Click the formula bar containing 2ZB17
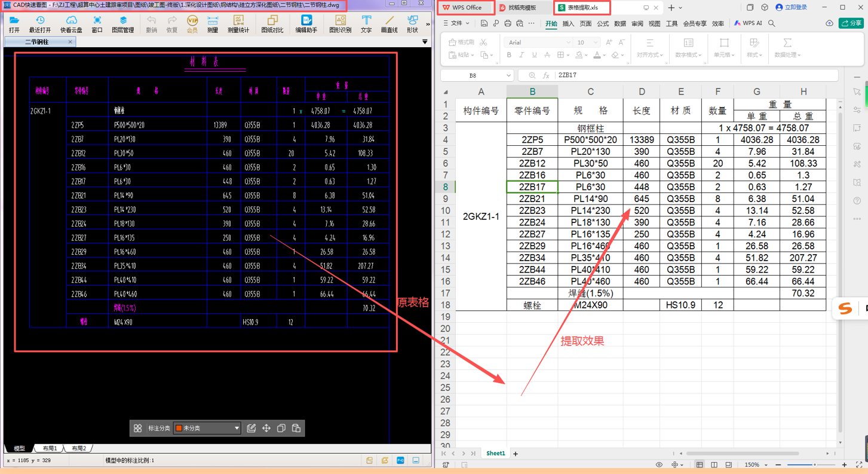868x474 pixels. [693, 75]
